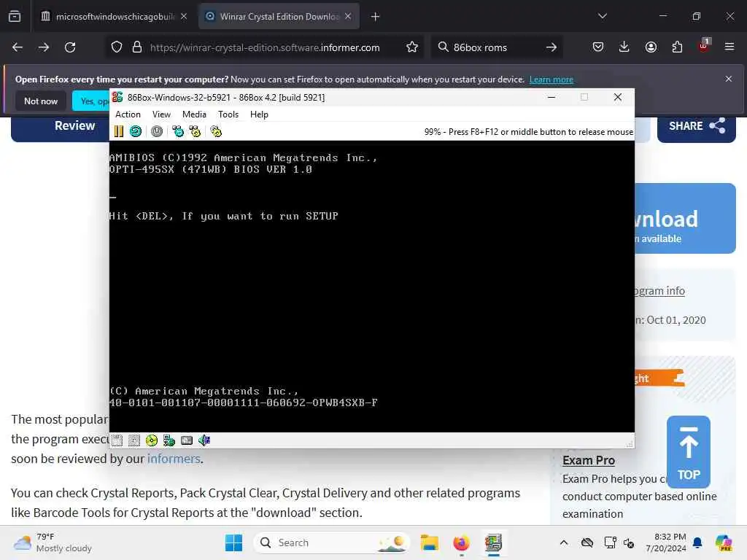The width and height of the screenshot is (747, 560).
Task: Click the informers link
Action: (174, 459)
